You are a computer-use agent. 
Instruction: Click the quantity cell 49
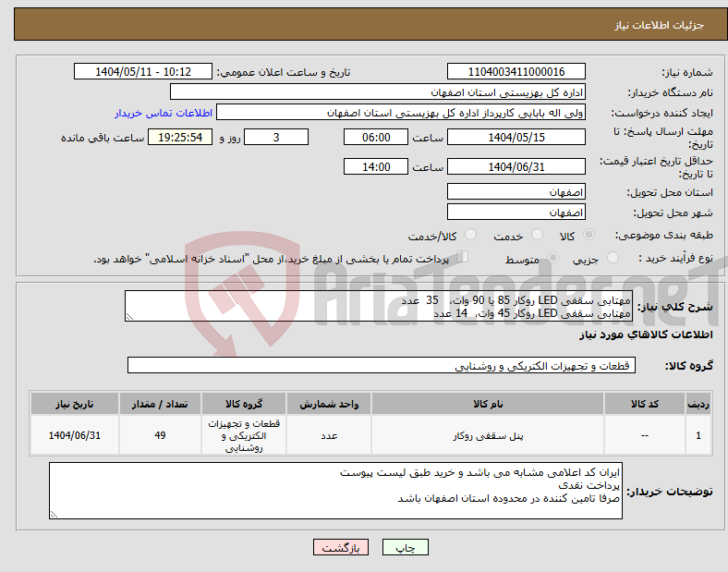pyautogui.click(x=160, y=435)
